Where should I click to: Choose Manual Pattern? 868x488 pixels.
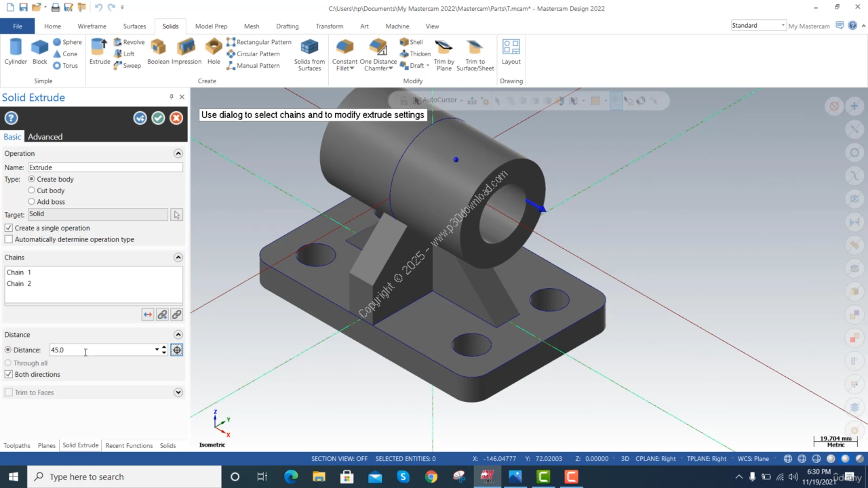click(x=253, y=66)
